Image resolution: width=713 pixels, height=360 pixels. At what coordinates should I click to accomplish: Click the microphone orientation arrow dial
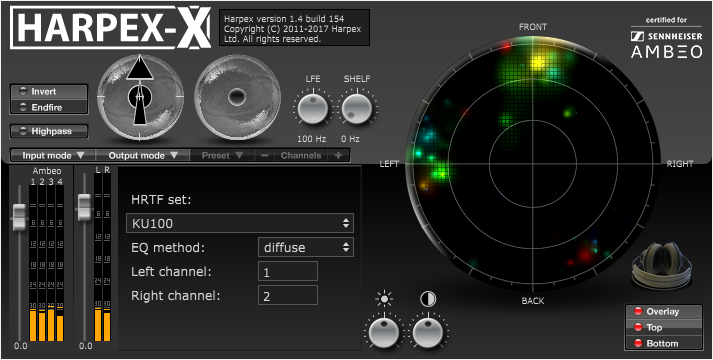pyautogui.click(x=141, y=96)
